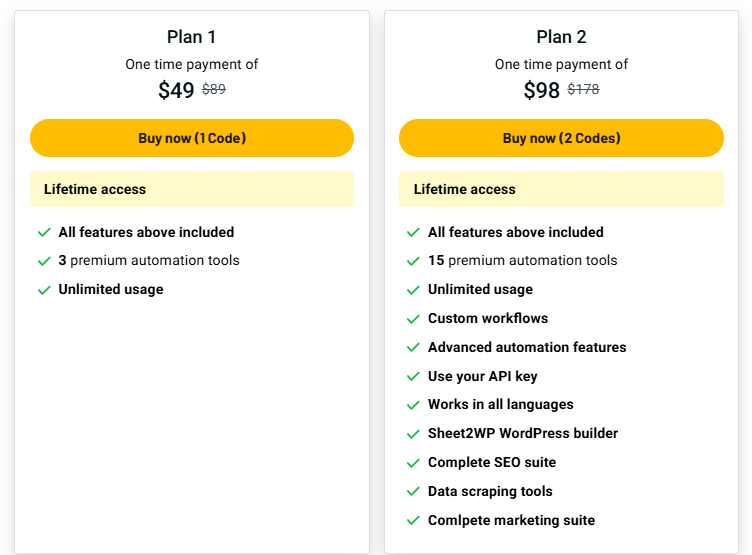Click checkmark next to 'Works in all languages'

click(x=413, y=405)
